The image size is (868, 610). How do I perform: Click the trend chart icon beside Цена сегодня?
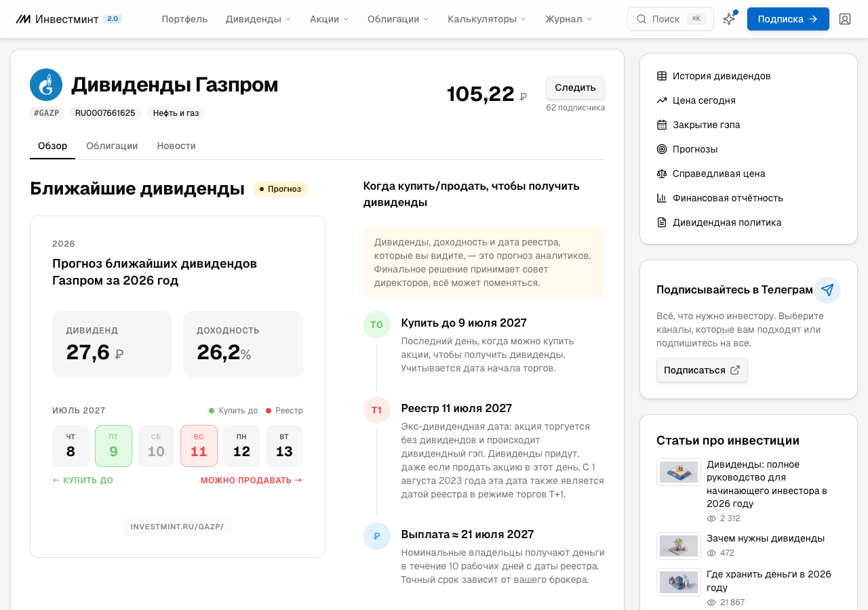click(662, 100)
